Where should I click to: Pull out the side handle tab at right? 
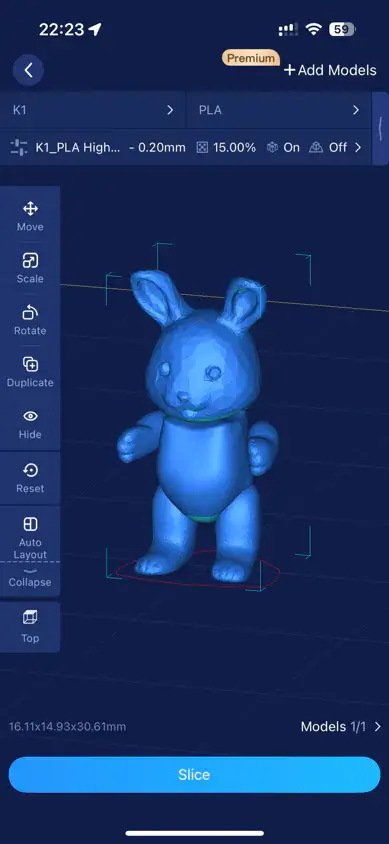coord(381,128)
